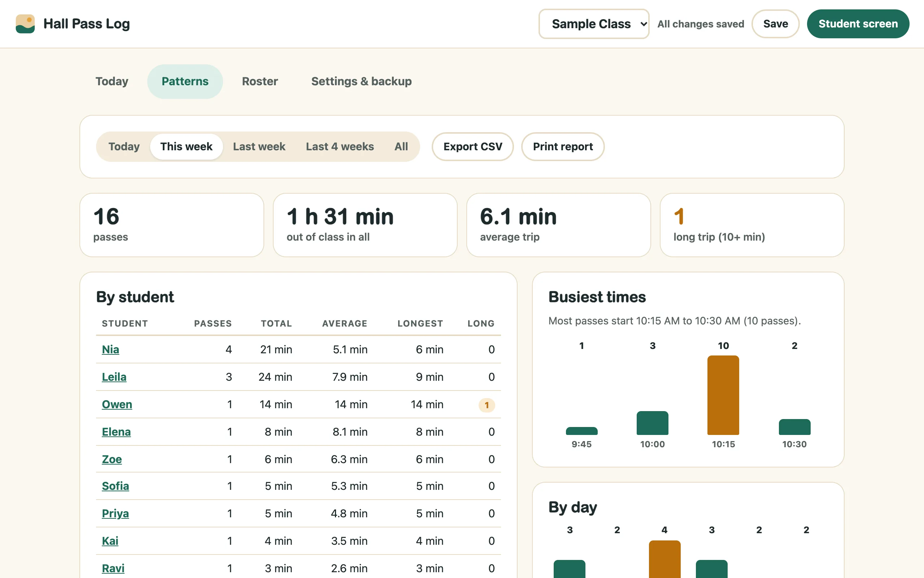Show All time range
This screenshot has width=924, height=578.
click(401, 146)
